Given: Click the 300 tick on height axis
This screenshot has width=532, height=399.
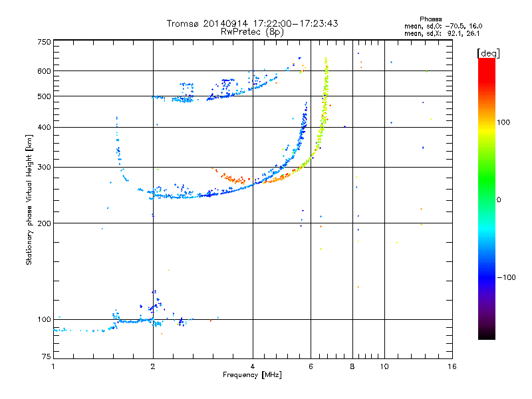Looking at the screenshot, I should 44,168.
